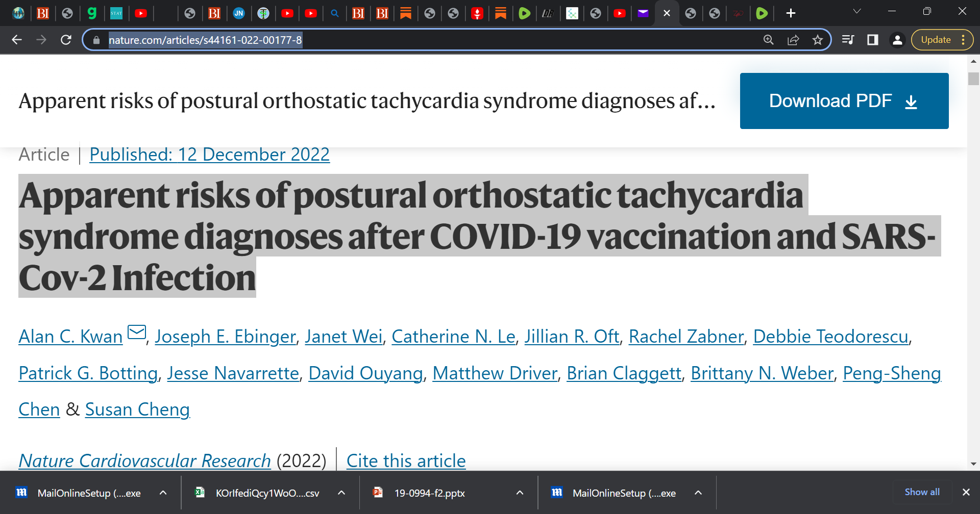
Task: Open the 19-0994-f2.pptx PowerPoint download
Action: coord(429,493)
